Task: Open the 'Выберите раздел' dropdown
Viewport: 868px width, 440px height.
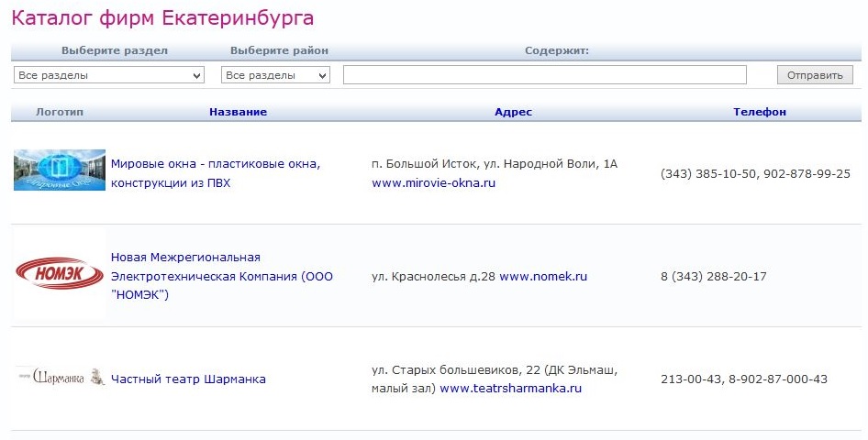Action: pyautogui.click(x=109, y=75)
